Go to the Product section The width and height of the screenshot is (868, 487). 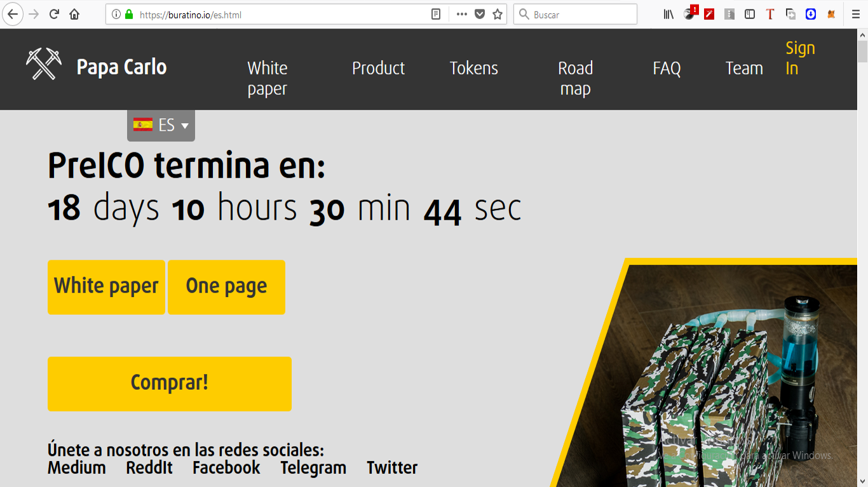pos(378,68)
